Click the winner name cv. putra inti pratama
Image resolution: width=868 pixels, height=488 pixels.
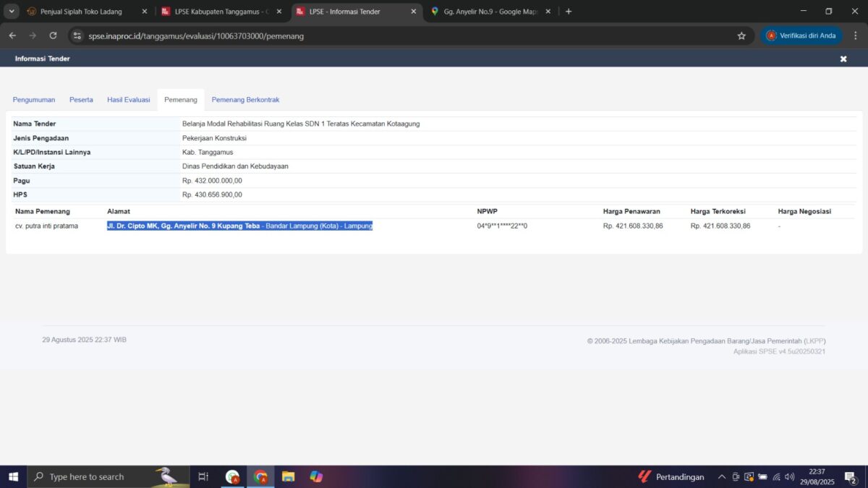tap(47, 226)
